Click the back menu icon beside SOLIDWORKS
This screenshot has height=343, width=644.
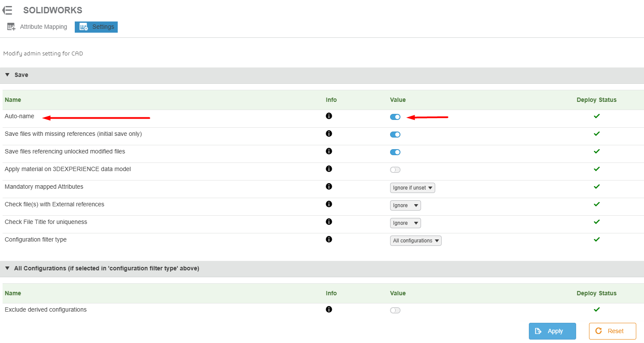(x=7, y=10)
